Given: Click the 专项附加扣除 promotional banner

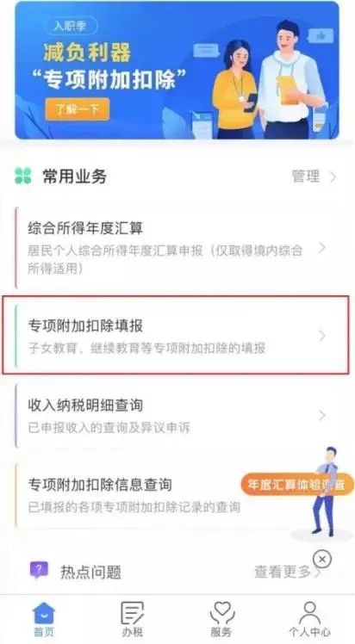Looking at the screenshot, I should (177, 71).
